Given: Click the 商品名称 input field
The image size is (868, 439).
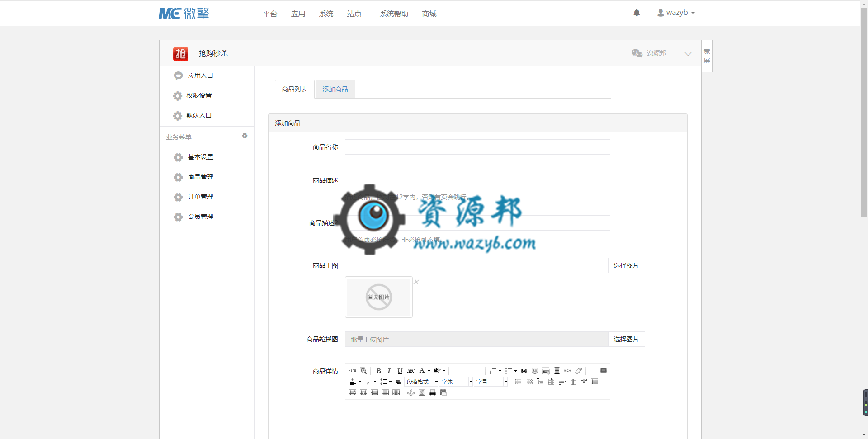Looking at the screenshot, I should coord(477,147).
